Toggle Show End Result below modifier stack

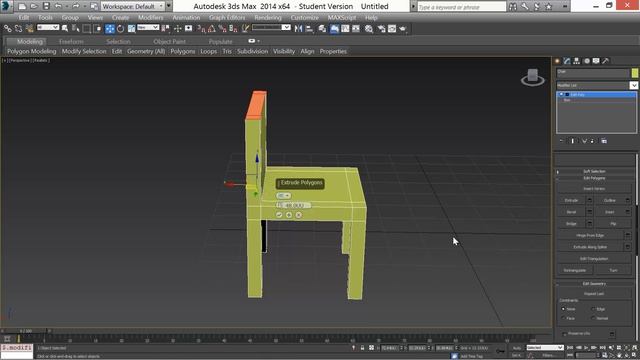[573, 141]
